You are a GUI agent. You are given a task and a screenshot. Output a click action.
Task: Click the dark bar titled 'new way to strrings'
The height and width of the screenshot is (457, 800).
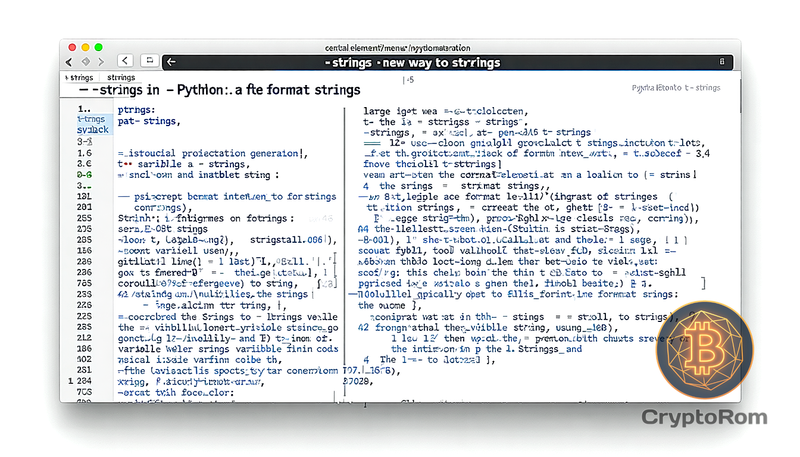(448, 62)
